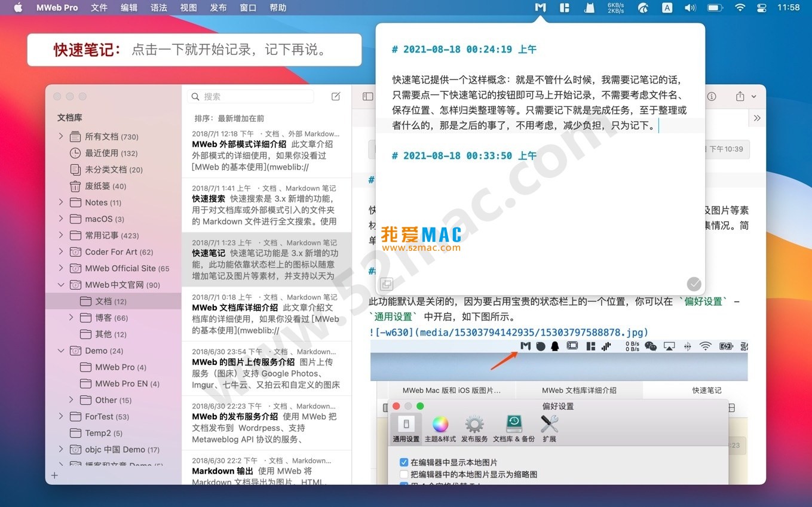The image size is (812, 507).
Task: Click the 2021-08-18 00:24:19 heading in quick note
Action: (464, 50)
